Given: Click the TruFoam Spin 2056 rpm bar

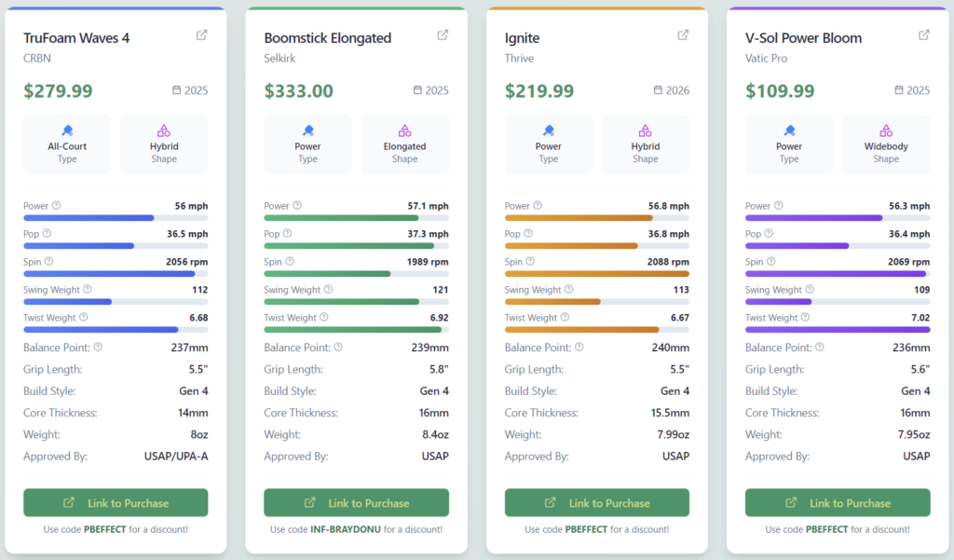Looking at the screenshot, I should click(116, 274).
